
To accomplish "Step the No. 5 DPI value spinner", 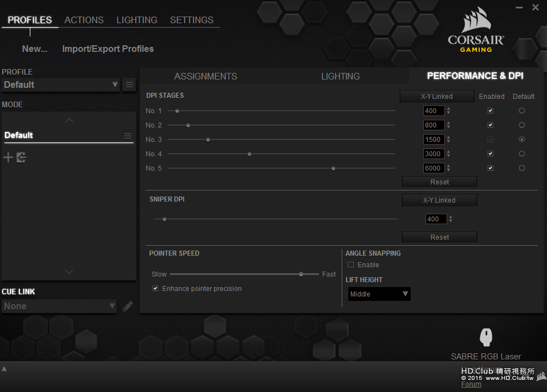I will pyautogui.click(x=448, y=168).
